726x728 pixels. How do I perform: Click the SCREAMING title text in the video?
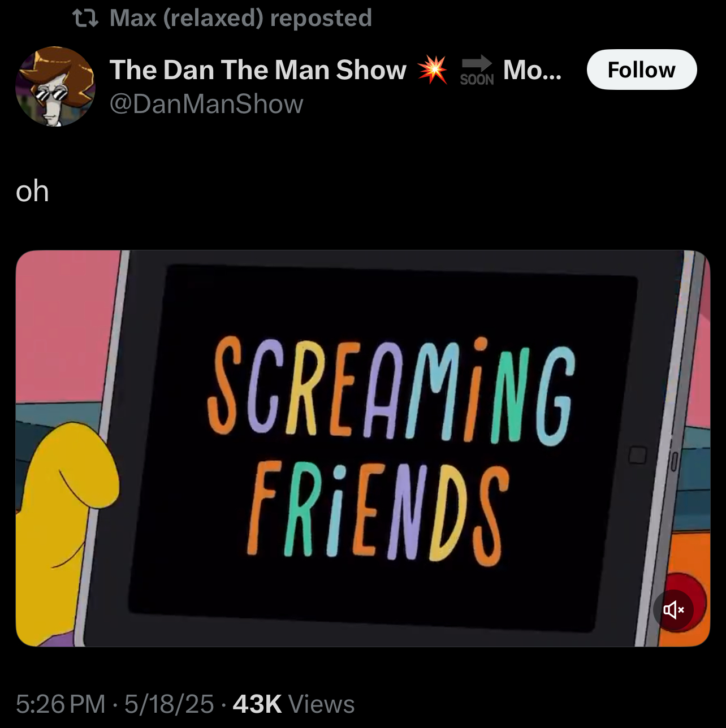point(391,389)
